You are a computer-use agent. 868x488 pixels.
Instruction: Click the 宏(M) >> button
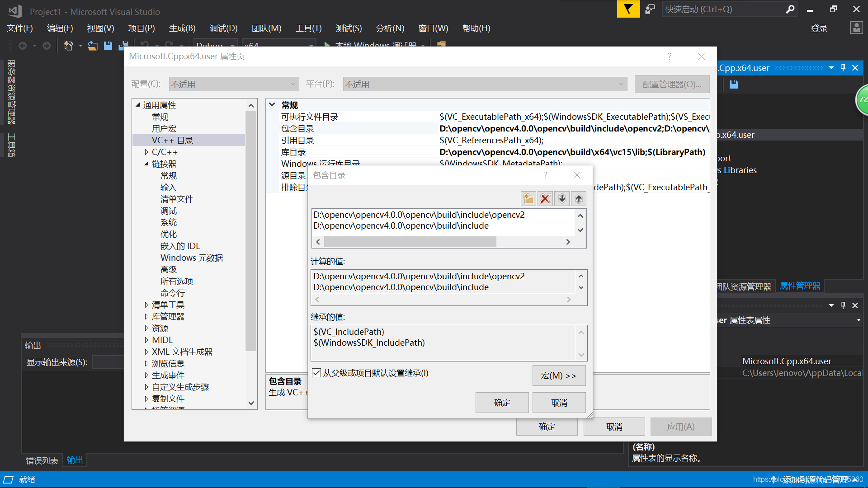(559, 375)
